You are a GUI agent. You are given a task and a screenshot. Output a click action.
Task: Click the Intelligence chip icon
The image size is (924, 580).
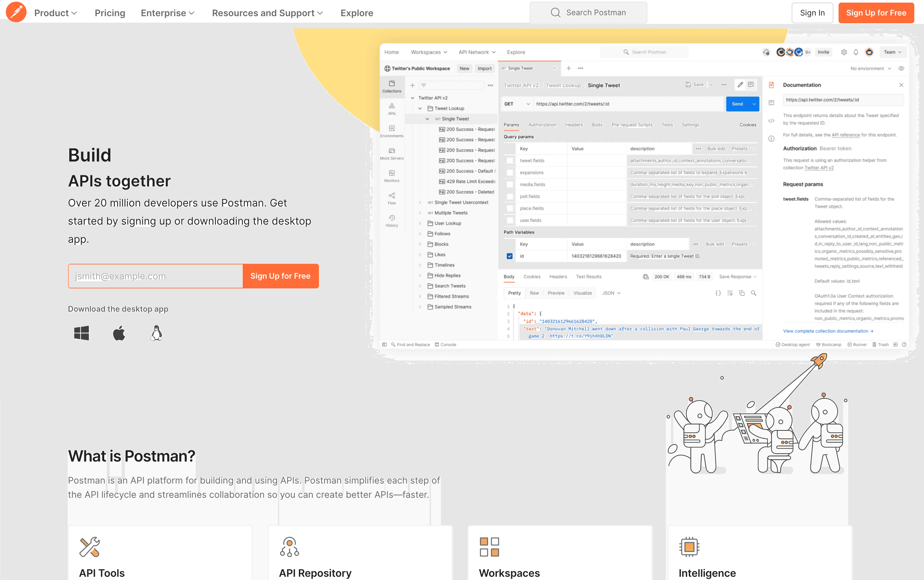pos(689,547)
